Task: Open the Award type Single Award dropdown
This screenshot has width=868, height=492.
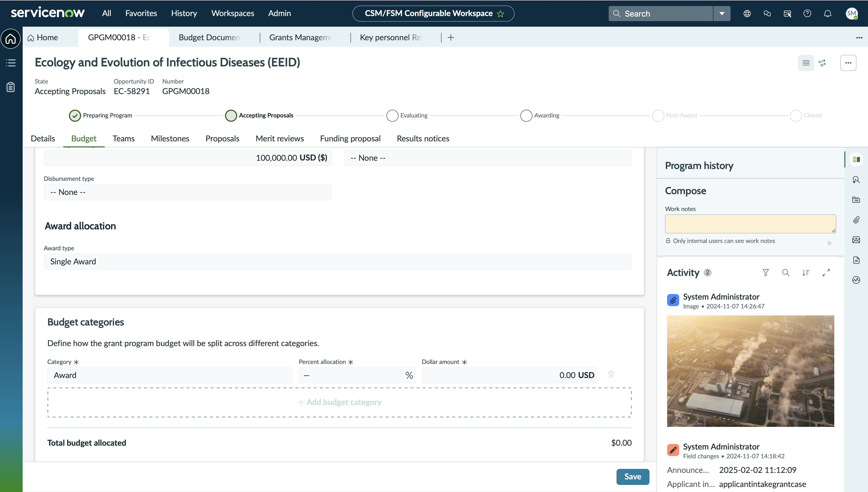Action: tap(338, 262)
